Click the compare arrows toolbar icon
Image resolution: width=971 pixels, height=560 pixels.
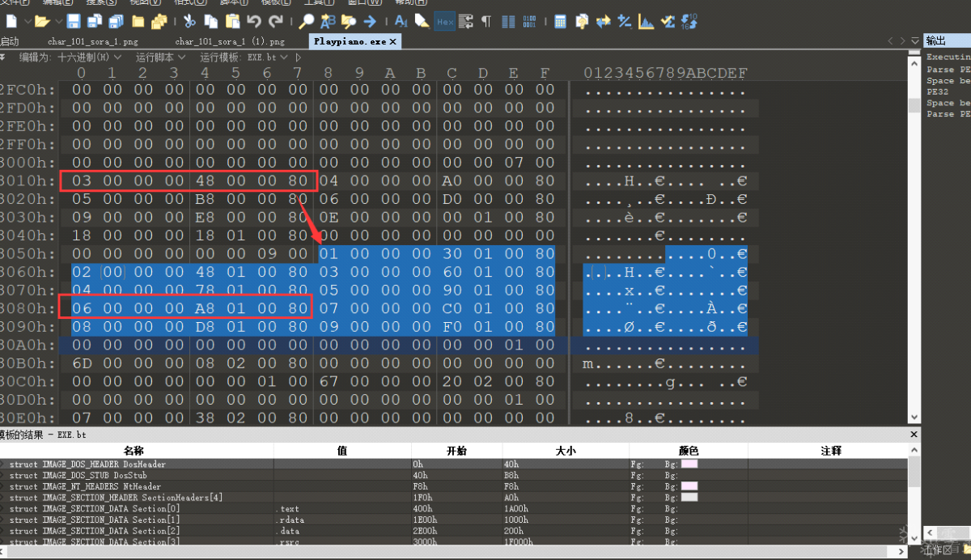(604, 21)
